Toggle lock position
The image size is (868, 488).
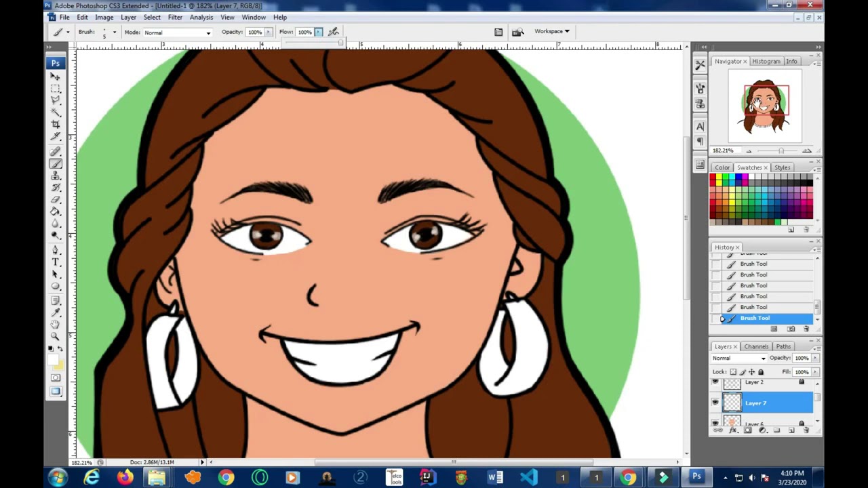coord(751,372)
